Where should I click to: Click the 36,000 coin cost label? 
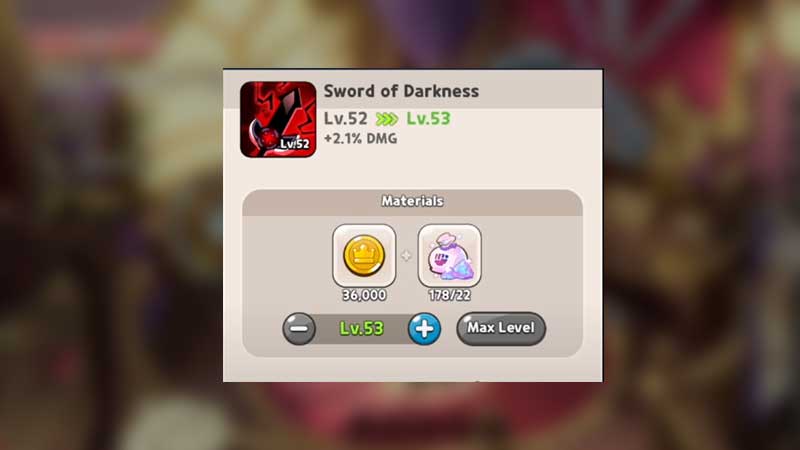pos(364,295)
